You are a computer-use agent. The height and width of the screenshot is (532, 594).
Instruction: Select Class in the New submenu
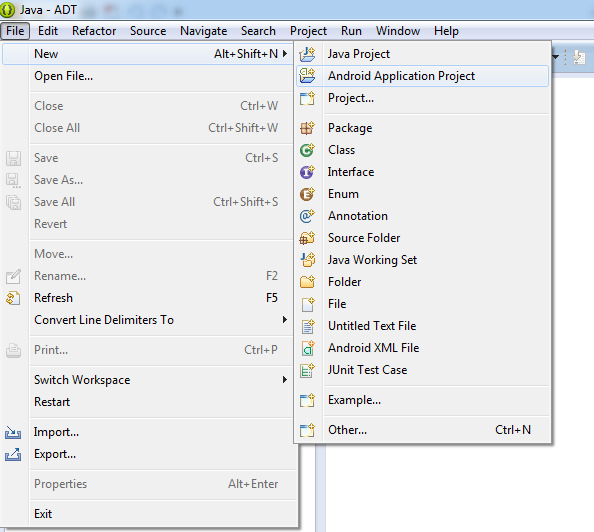point(422,150)
